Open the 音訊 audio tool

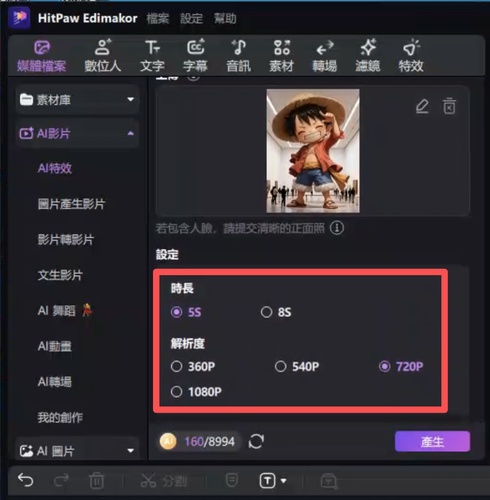239,56
